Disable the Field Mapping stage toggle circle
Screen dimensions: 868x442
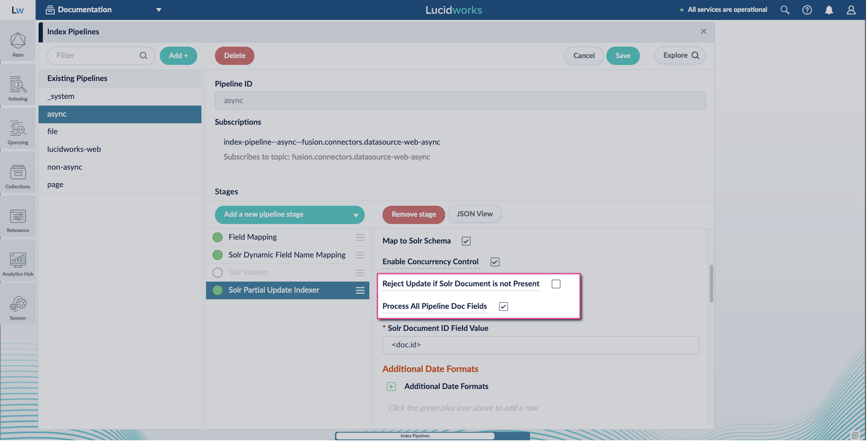point(218,237)
